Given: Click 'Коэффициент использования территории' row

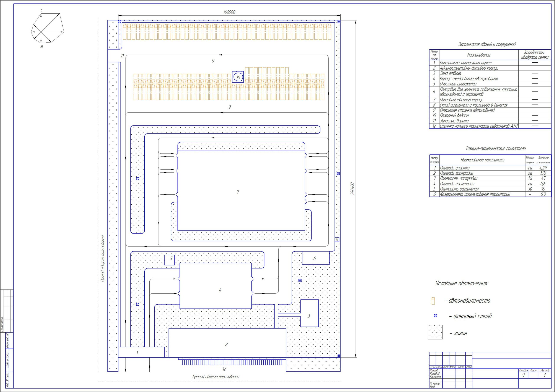Looking at the screenshot, I should [490, 194].
